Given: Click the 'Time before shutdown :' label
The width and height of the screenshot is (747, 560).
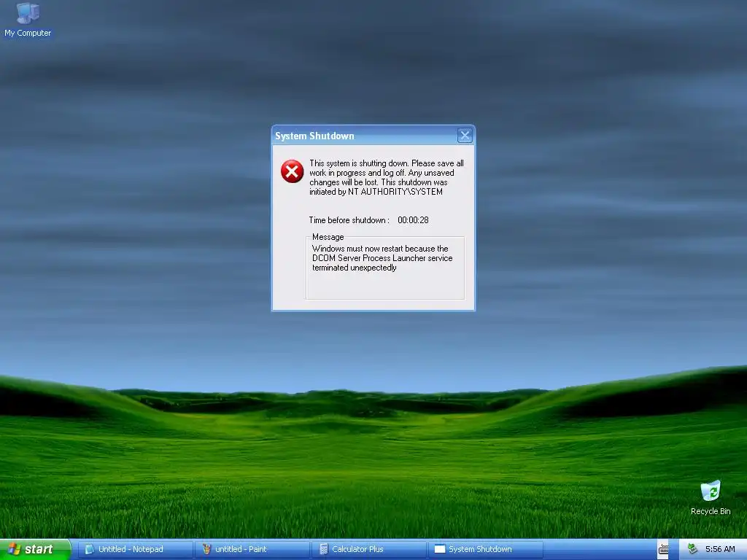Looking at the screenshot, I should pos(349,220).
